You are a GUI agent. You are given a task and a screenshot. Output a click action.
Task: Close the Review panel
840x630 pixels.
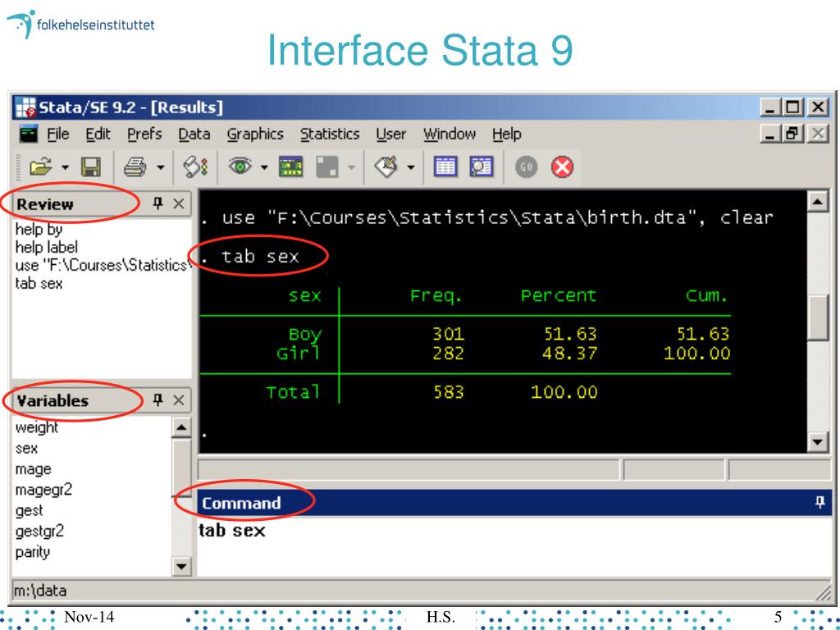click(178, 203)
